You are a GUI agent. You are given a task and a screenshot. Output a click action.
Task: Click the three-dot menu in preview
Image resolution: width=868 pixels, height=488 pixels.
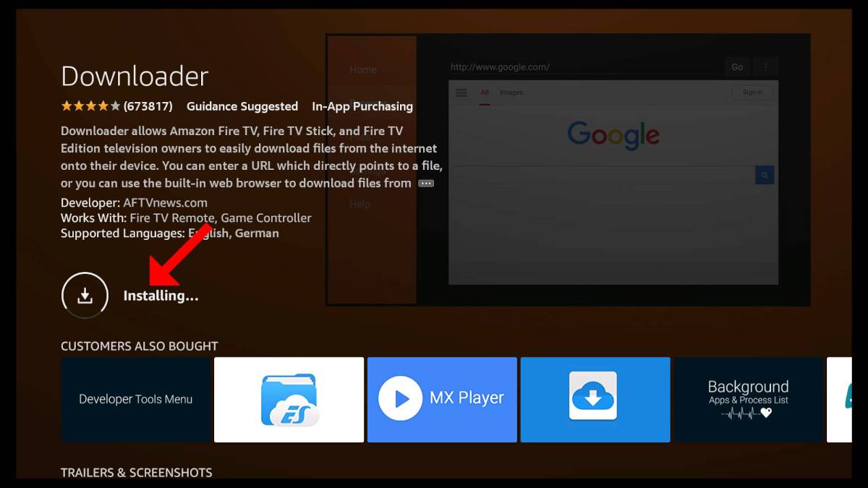[x=765, y=67]
